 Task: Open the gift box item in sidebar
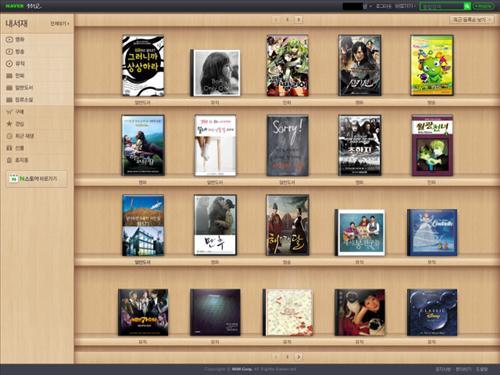tap(9, 148)
